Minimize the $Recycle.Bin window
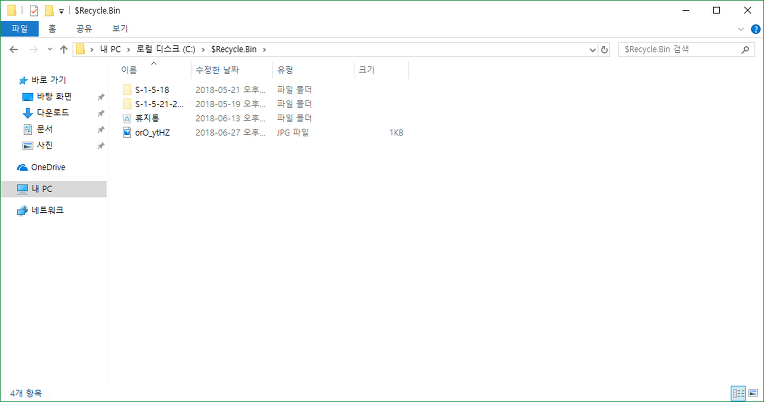Screen dimensions: 764x402 click(x=686, y=10)
